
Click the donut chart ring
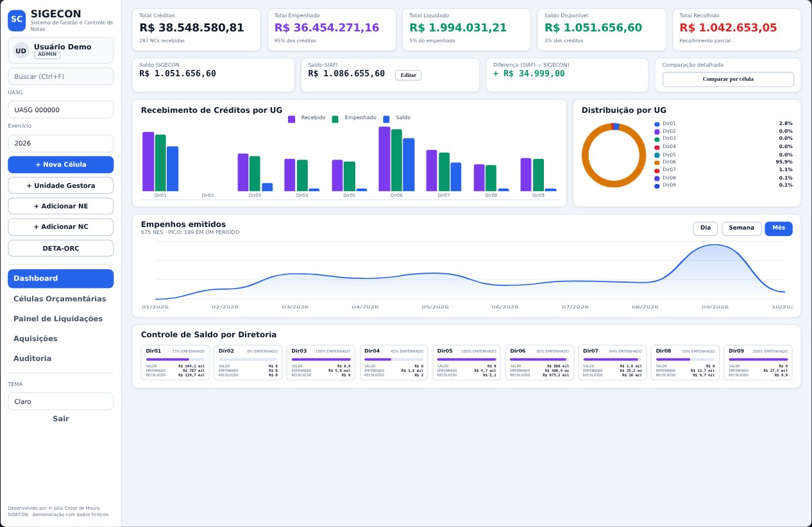(x=614, y=155)
